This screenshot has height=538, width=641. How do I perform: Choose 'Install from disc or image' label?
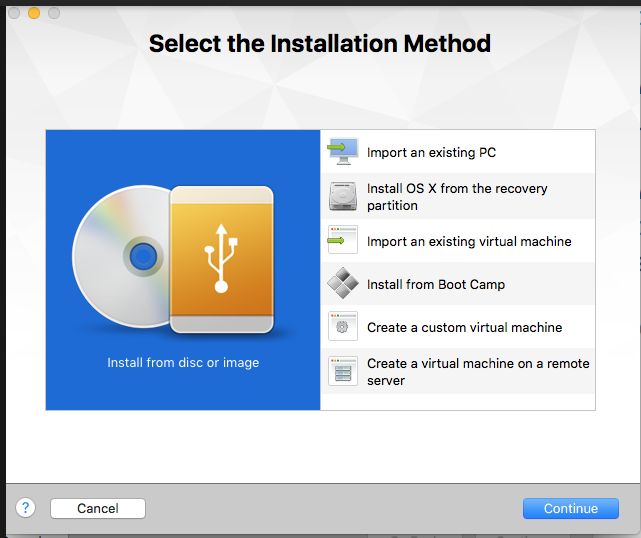click(183, 363)
